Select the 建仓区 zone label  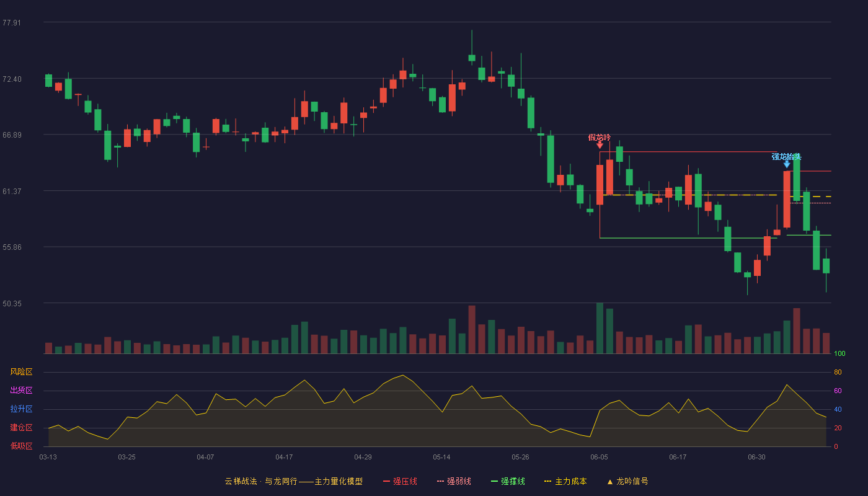[21, 428]
